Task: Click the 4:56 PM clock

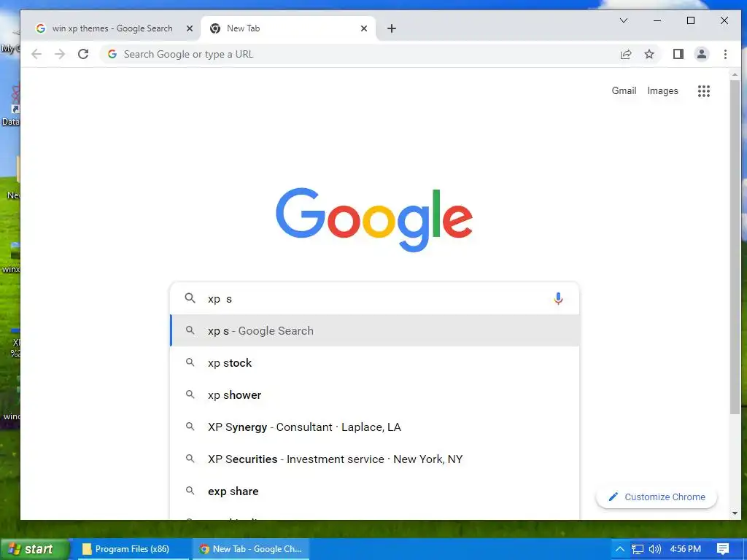Action: click(x=686, y=549)
